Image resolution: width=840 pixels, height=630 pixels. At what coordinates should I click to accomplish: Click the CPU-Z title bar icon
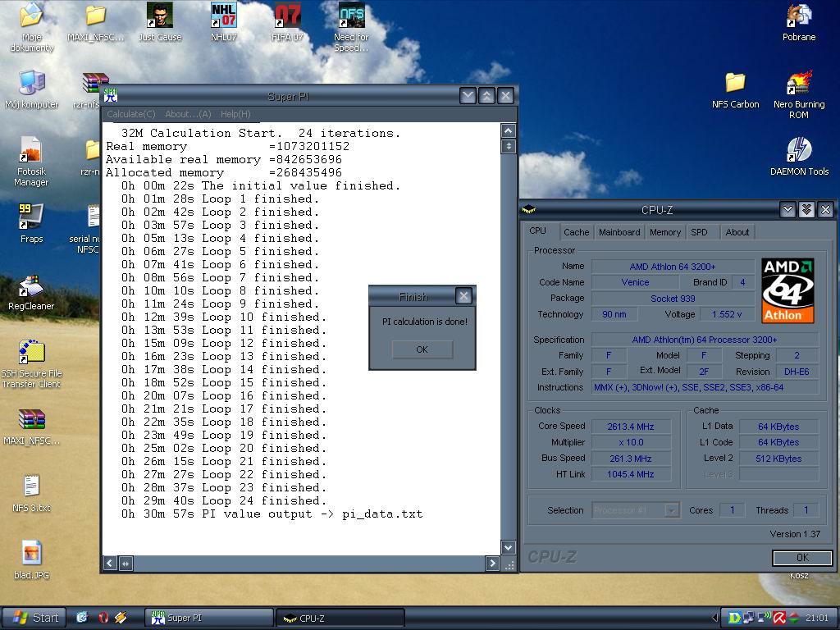tap(529, 209)
